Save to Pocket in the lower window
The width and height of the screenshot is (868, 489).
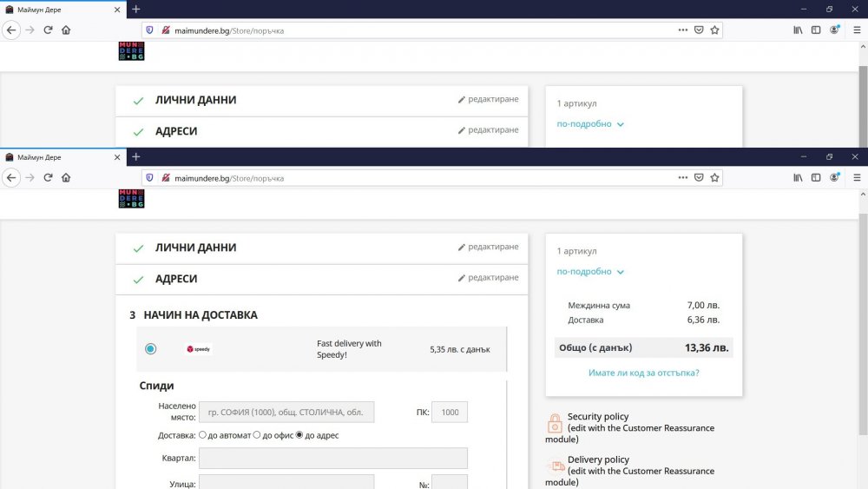[699, 178]
